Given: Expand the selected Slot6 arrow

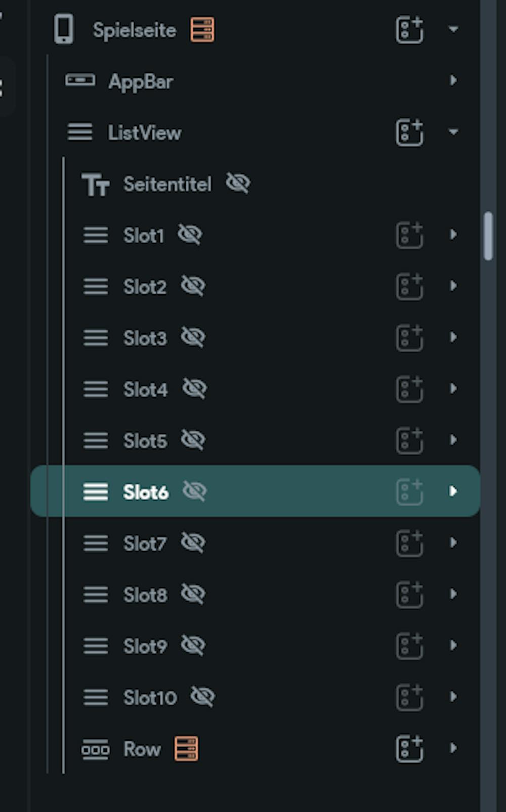Looking at the screenshot, I should coord(453,491).
